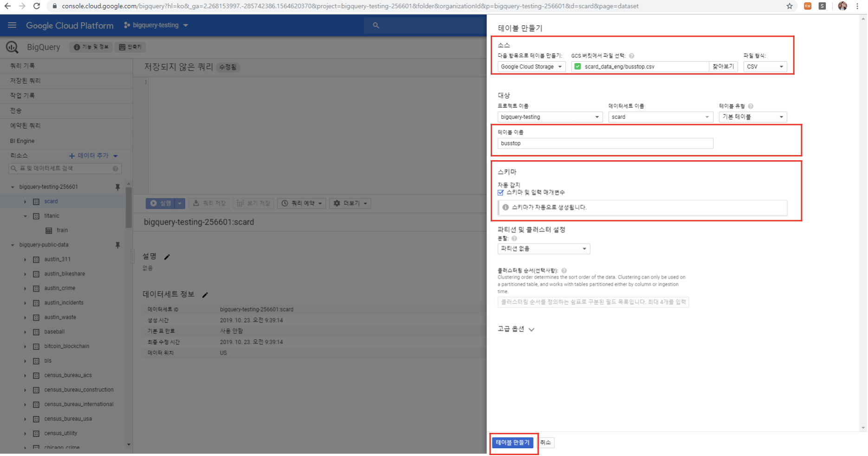Collapse the bigquery-public-data project tree
Viewport: 868px width, 456px height.
pos(13,245)
